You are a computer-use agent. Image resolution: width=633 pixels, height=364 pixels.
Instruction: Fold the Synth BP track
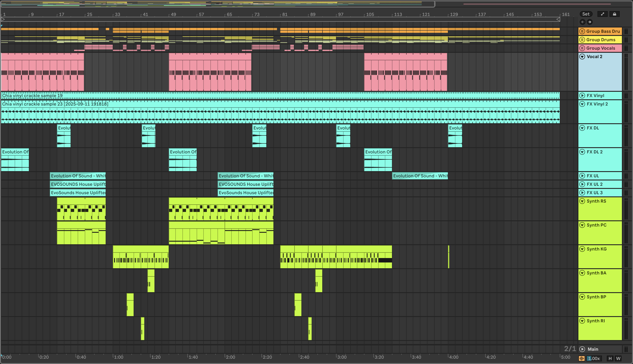[x=582, y=297]
